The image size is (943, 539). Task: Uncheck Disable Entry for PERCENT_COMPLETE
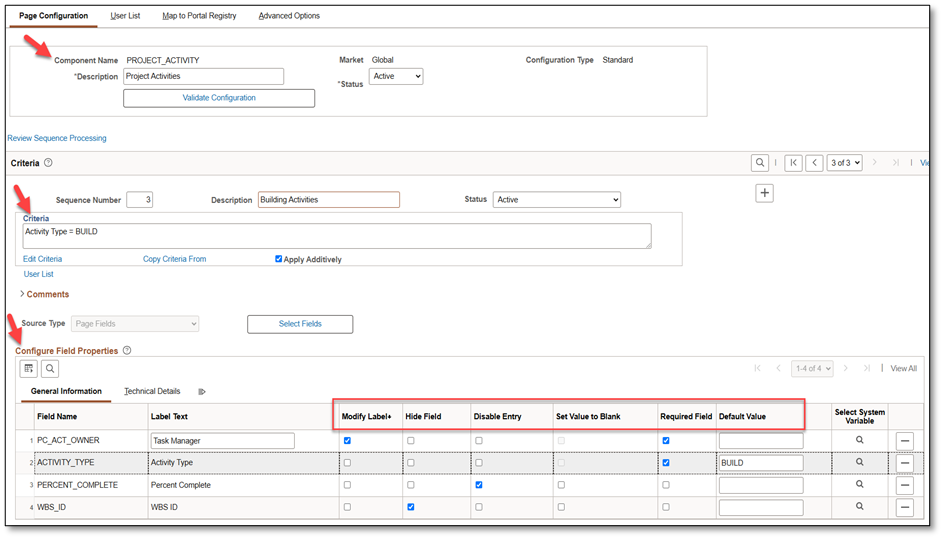(x=479, y=485)
